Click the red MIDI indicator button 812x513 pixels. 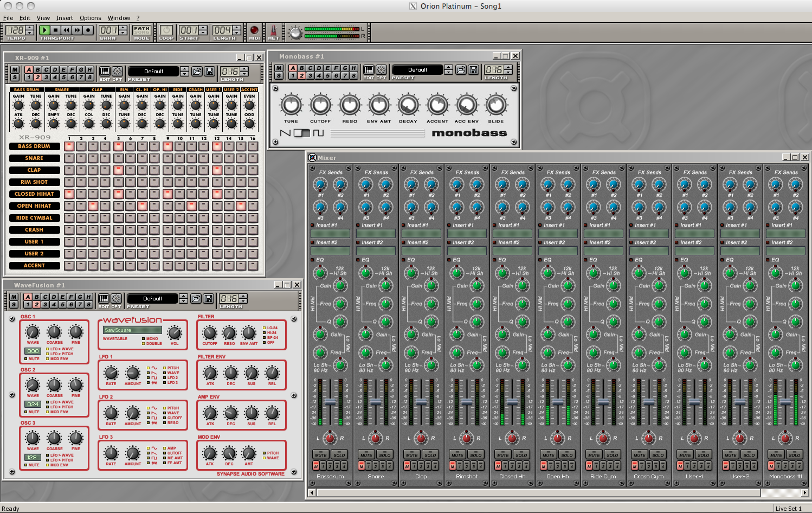tap(254, 30)
